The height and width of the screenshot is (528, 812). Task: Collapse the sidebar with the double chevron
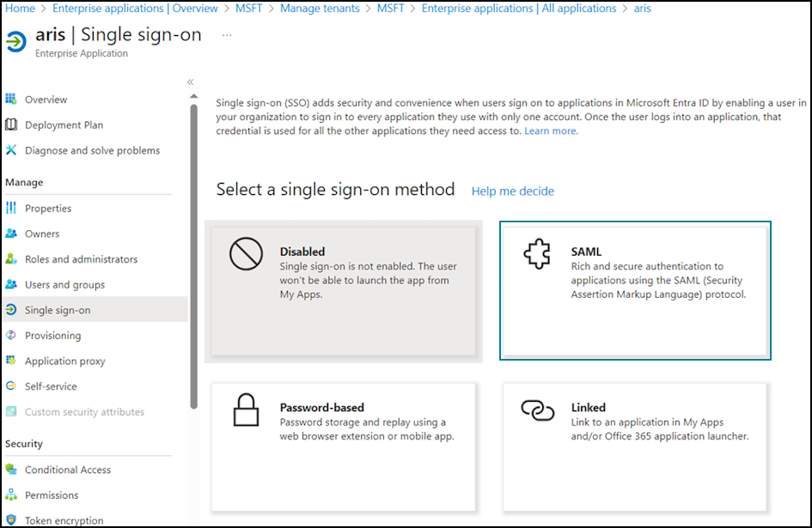[190, 82]
